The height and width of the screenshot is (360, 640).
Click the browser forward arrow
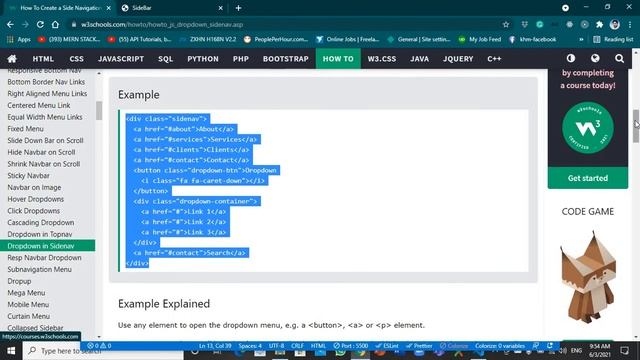pyautogui.click(x=25, y=24)
